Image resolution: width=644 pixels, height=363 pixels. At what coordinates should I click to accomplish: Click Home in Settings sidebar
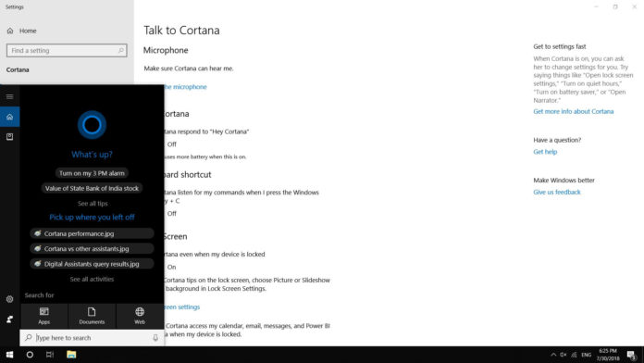click(x=28, y=31)
